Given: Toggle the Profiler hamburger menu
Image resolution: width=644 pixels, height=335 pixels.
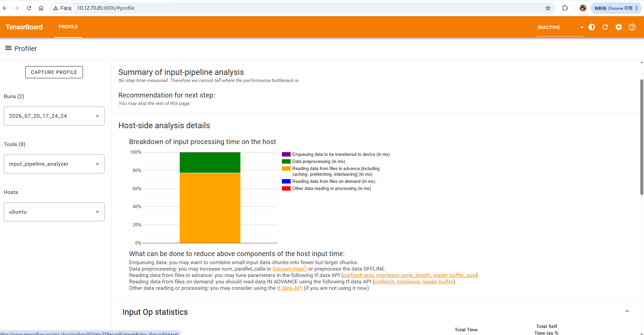Looking at the screenshot, I should (x=8, y=48).
